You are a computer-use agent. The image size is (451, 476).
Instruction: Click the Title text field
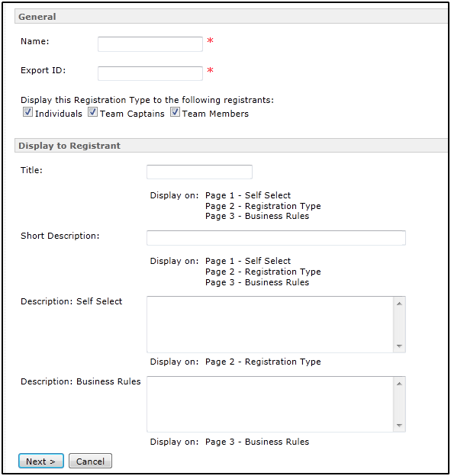199,172
